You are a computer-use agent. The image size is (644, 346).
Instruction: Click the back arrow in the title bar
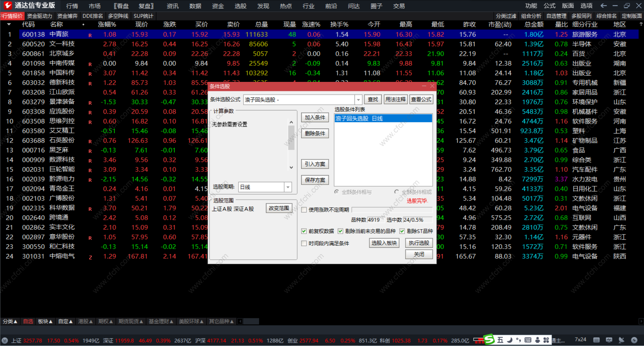(603, 6)
